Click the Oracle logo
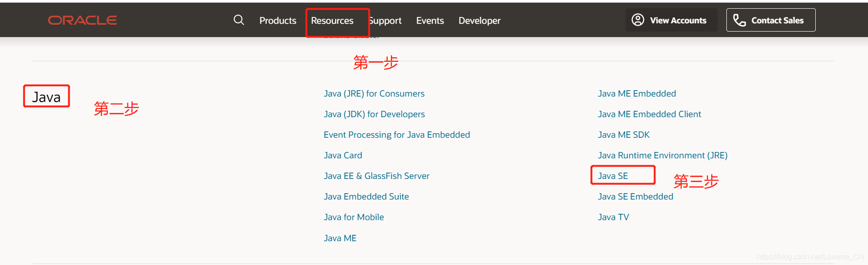 82,20
